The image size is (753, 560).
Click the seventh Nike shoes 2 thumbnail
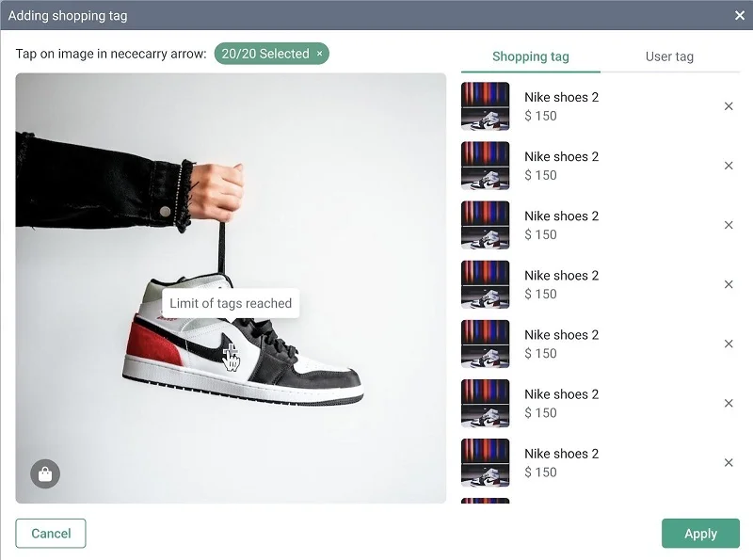(486, 462)
